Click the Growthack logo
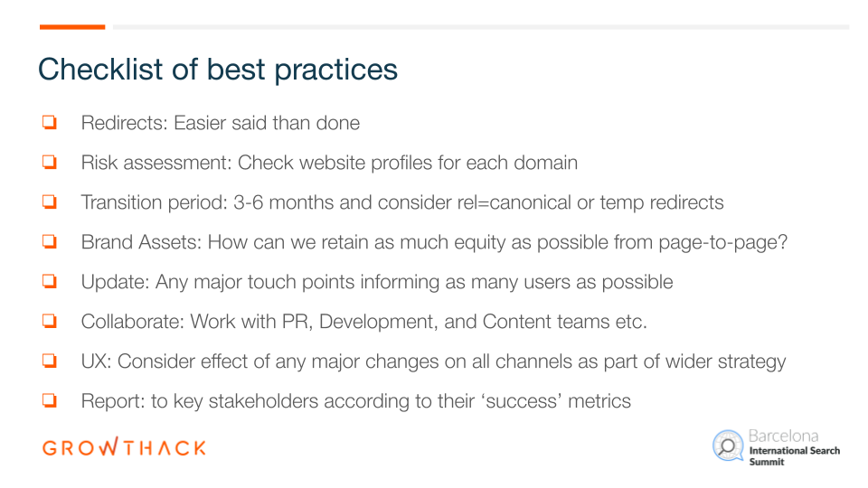 coord(124,447)
